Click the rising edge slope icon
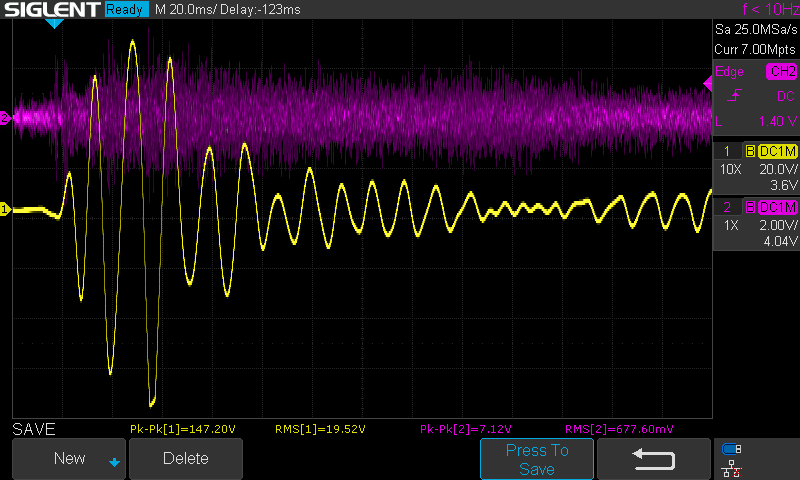 pos(734,96)
